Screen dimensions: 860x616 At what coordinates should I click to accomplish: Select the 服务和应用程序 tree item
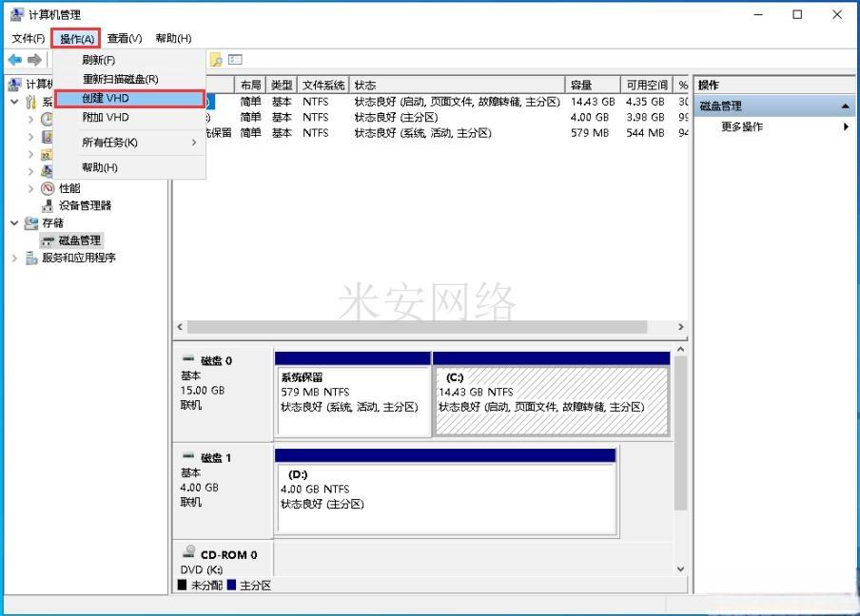[x=78, y=259]
